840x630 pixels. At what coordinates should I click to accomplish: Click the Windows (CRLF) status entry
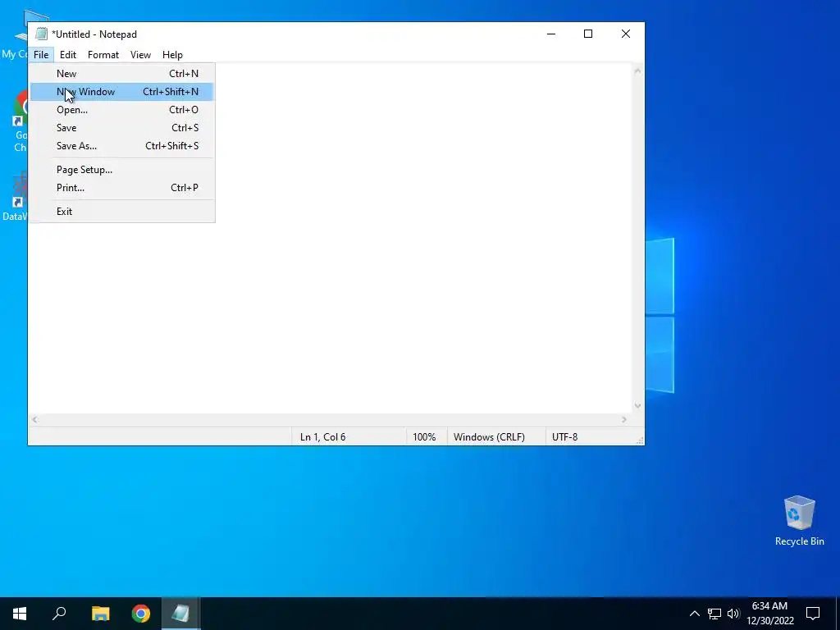coord(496,437)
